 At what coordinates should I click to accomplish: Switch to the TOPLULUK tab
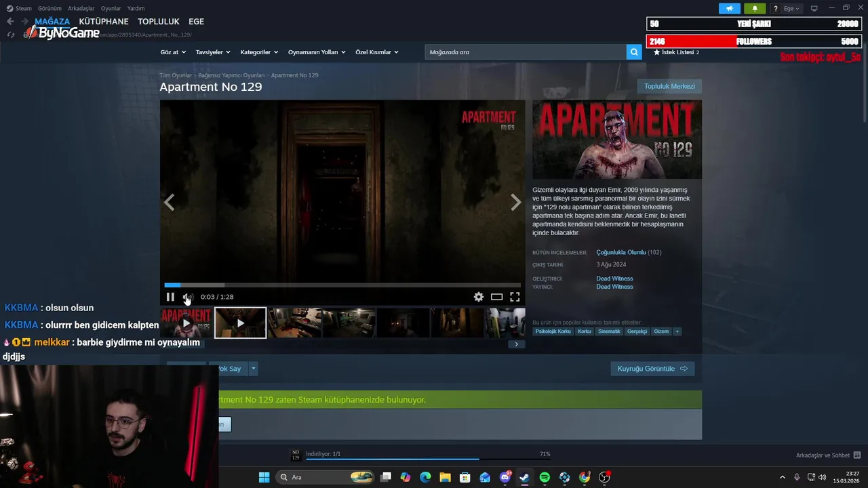(x=159, y=22)
